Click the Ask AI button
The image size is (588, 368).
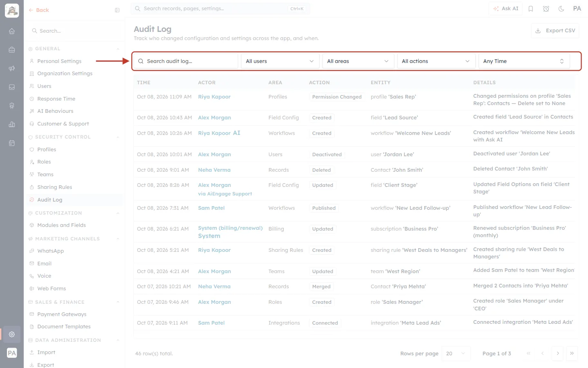506,9
